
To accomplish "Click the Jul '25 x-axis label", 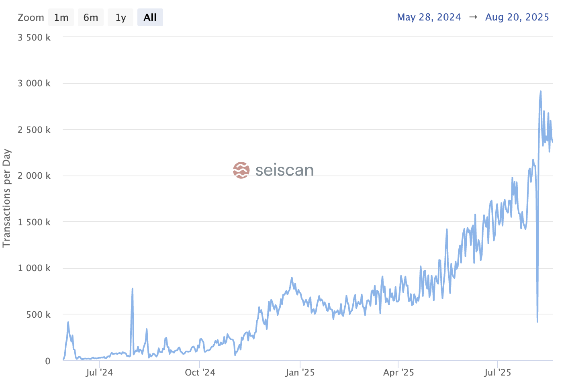I will (498, 373).
